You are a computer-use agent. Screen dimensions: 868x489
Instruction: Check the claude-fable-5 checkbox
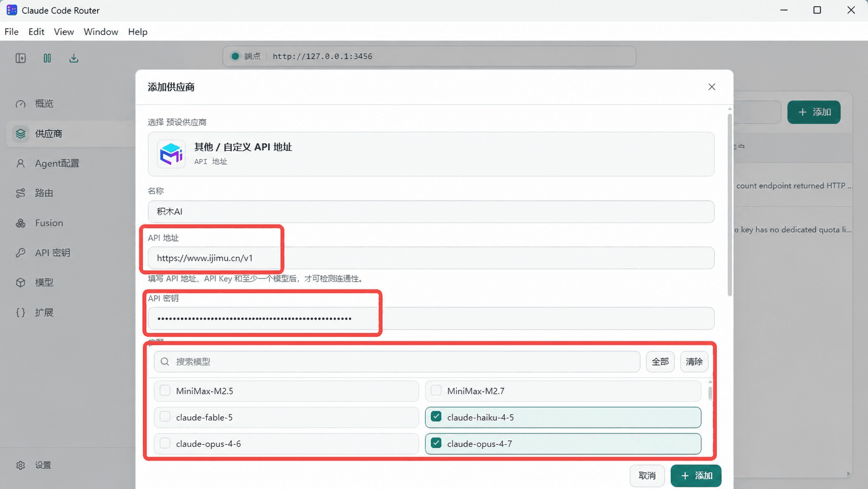point(165,417)
